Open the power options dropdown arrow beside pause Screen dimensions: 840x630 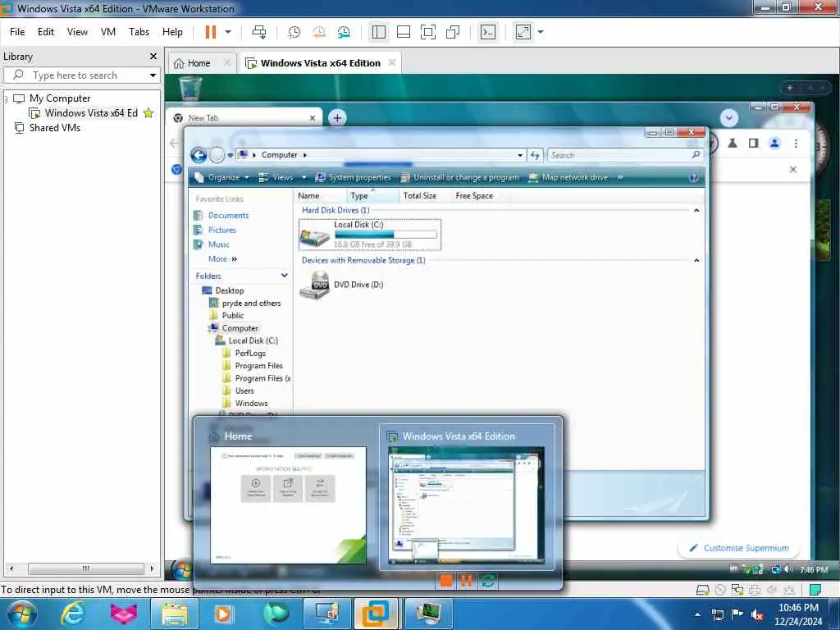228,32
